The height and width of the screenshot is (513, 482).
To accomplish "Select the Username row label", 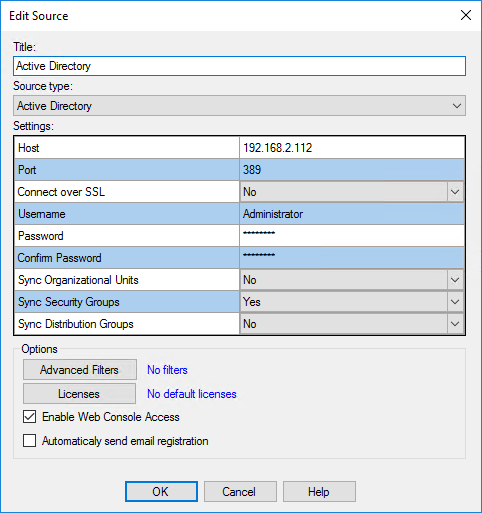I will [42, 214].
